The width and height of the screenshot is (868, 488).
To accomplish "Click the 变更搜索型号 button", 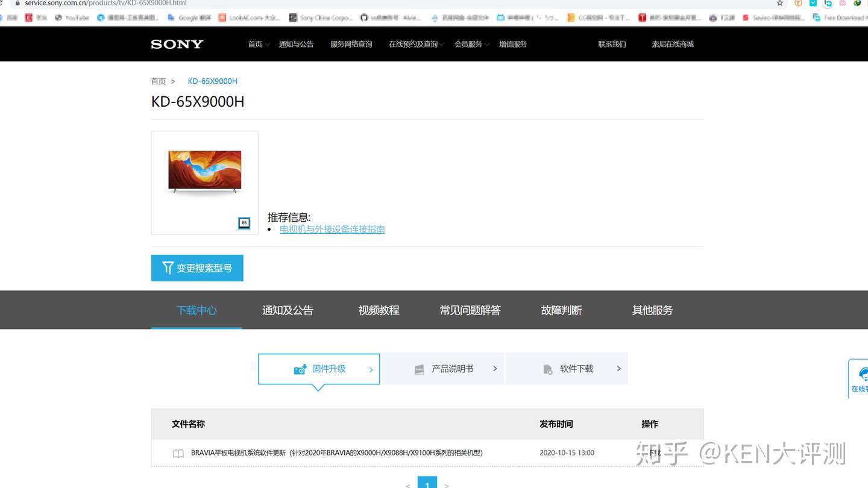I will (197, 268).
